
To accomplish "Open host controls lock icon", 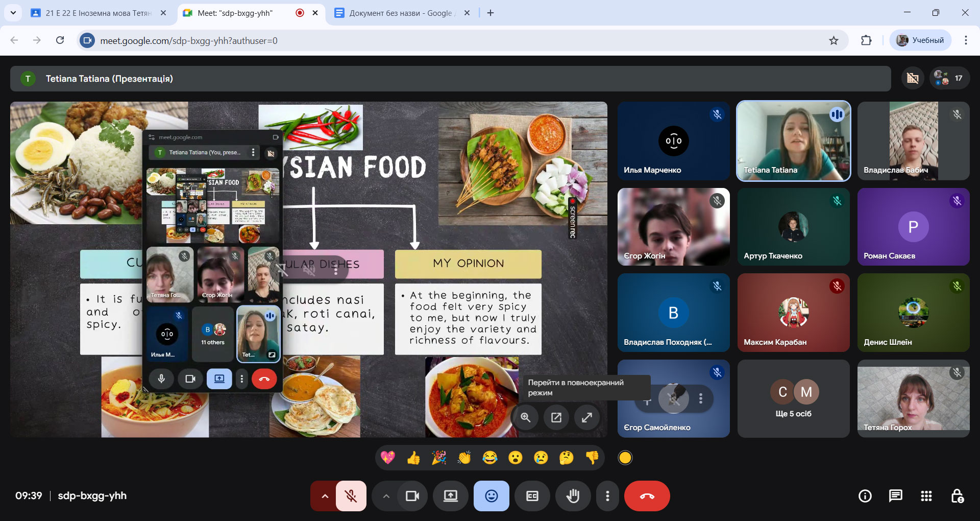I will pyautogui.click(x=957, y=496).
